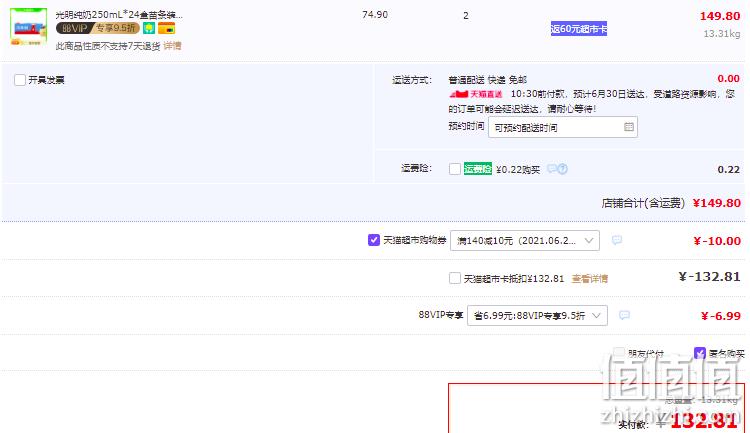Click comment bubble icon beside coupon dropdown
Screen dimensions: 750x433
[617, 240]
